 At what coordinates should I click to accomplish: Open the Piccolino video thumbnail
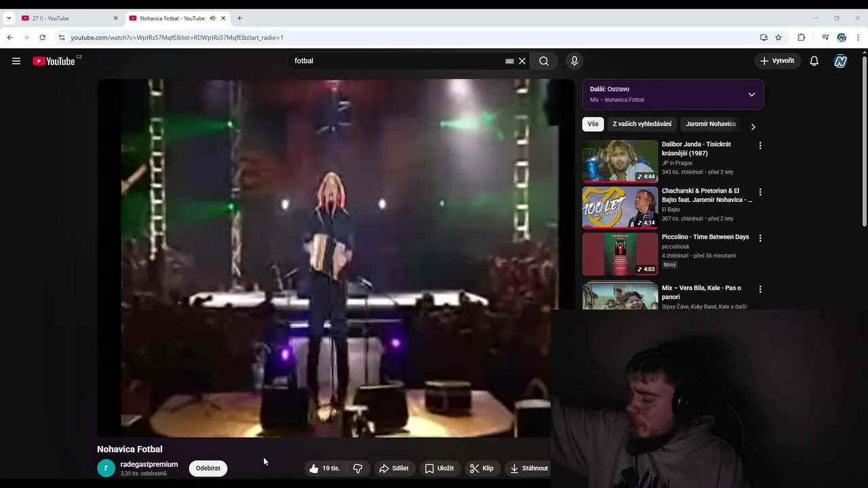(620, 254)
